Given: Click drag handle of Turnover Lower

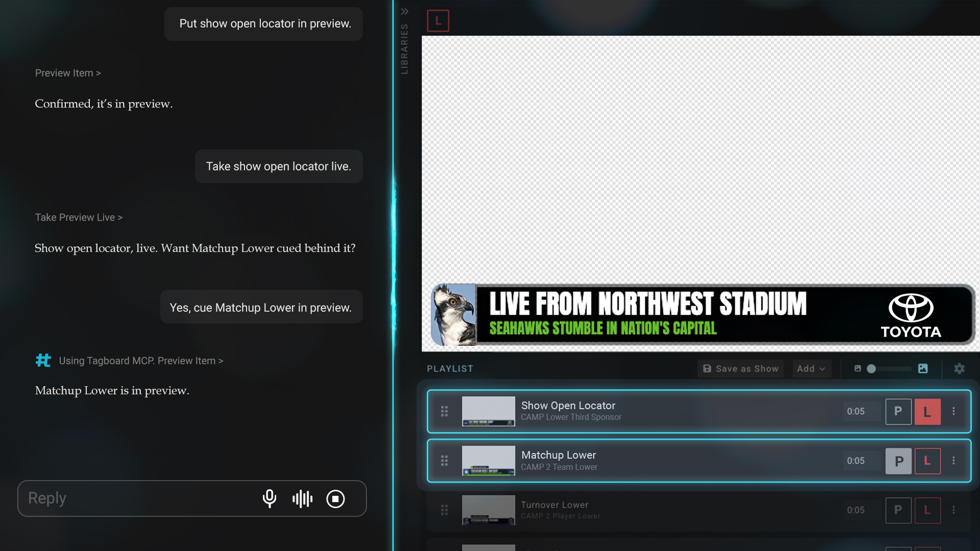Looking at the screenshot, I should pyautogui.click(x=445, y=510).
